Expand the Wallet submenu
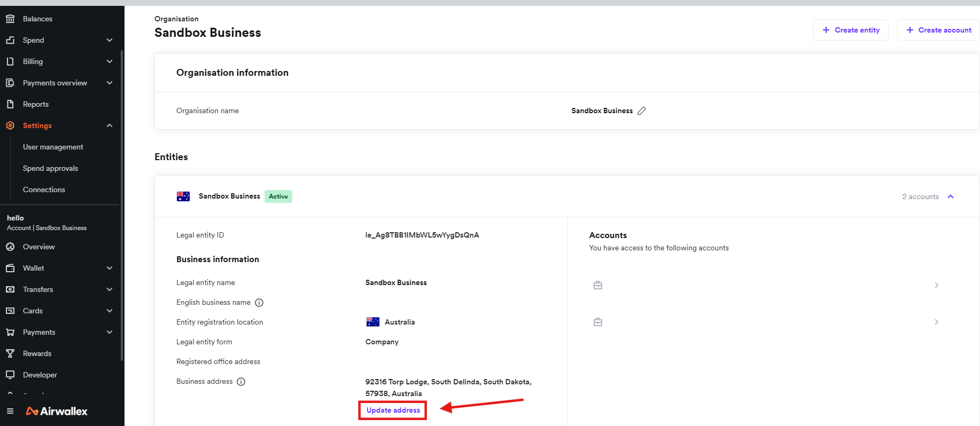This screenshot has height=426, width=980. click(110, 268)
